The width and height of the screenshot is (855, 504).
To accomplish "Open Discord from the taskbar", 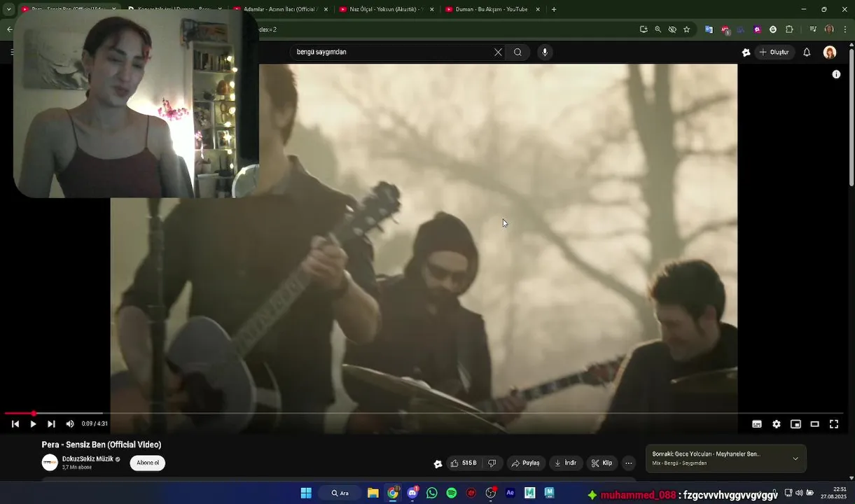I will point(412,493).
